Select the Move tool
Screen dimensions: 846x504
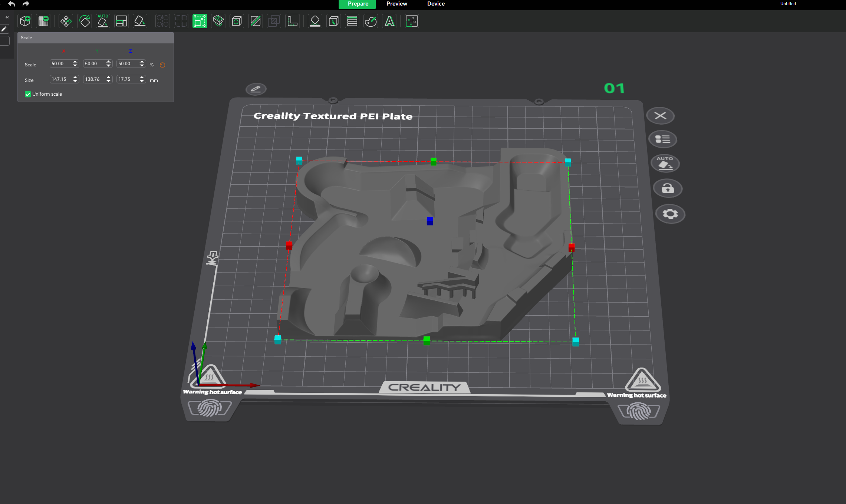tap(66, 21)
